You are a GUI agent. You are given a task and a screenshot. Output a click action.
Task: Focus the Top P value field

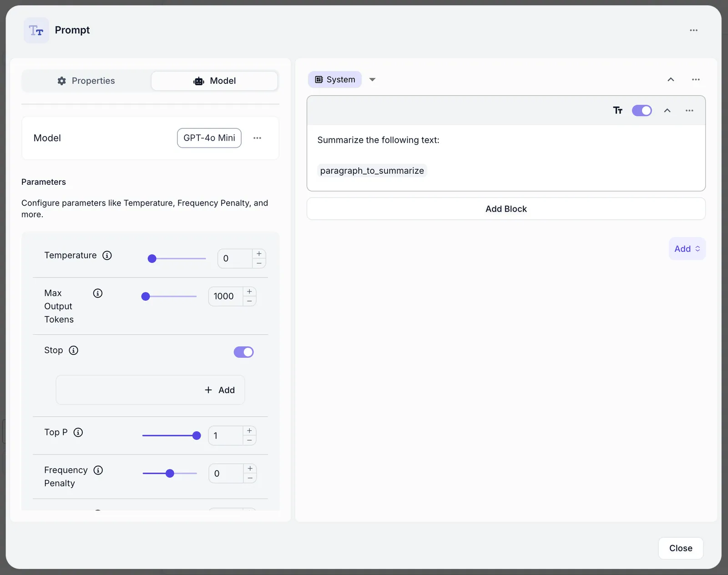(226, 435)
